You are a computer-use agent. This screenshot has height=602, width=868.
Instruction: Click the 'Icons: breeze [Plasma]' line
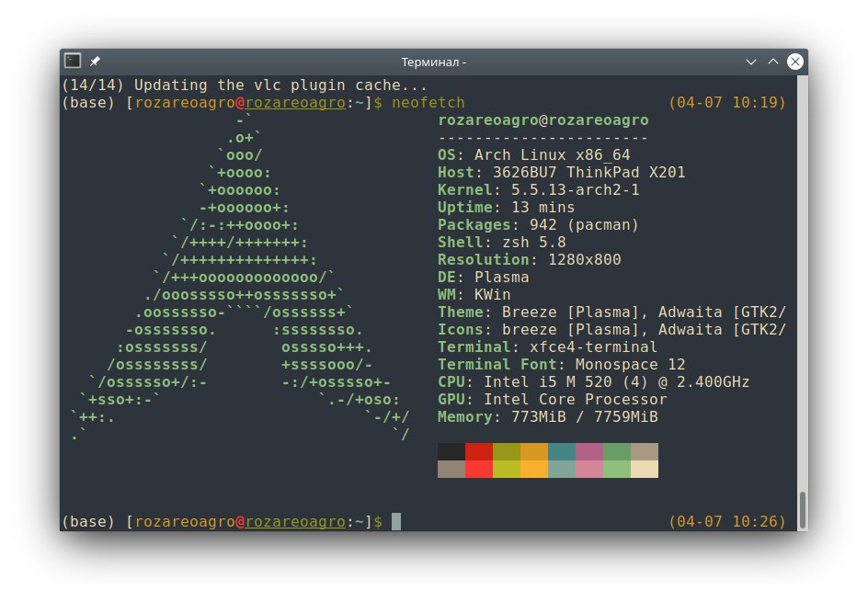pos(611,330)
